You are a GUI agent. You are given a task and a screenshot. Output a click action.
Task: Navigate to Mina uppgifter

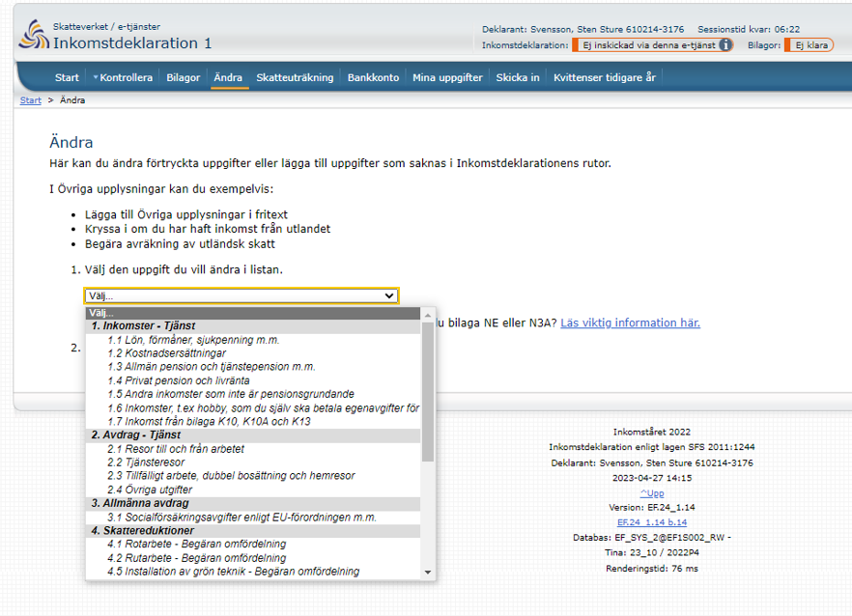pyautogui.click(x=446, y=77)
